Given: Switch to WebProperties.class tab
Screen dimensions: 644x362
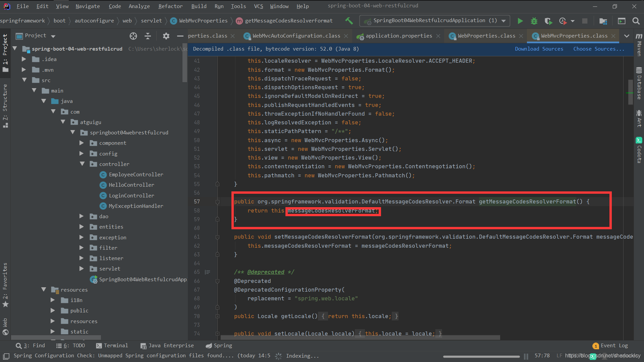Looking at the screenshot, I should pos(486,36).
